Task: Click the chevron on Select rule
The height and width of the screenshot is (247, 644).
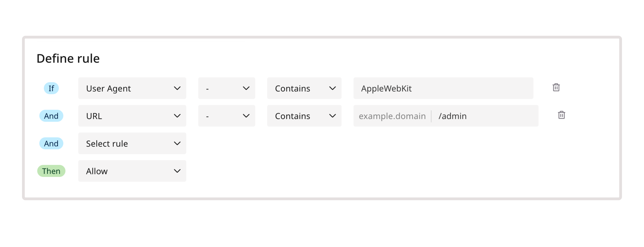Action: (177, 143)
